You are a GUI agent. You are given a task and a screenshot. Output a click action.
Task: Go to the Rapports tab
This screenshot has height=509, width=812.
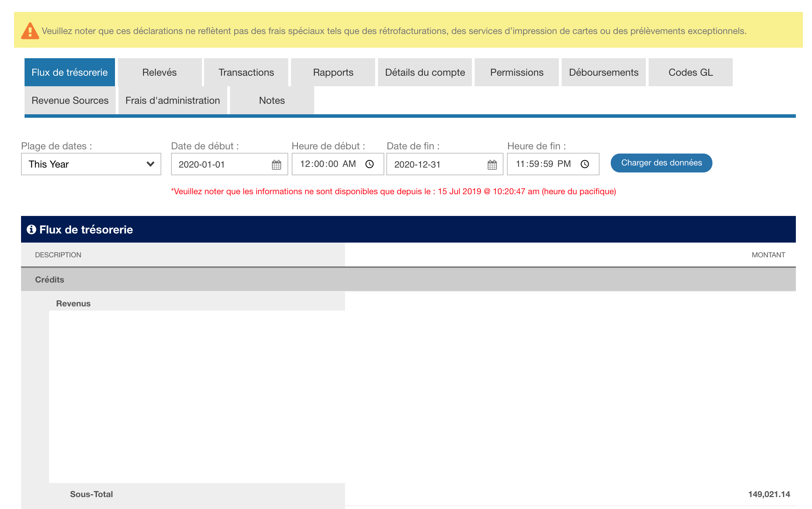pos(333,72)
